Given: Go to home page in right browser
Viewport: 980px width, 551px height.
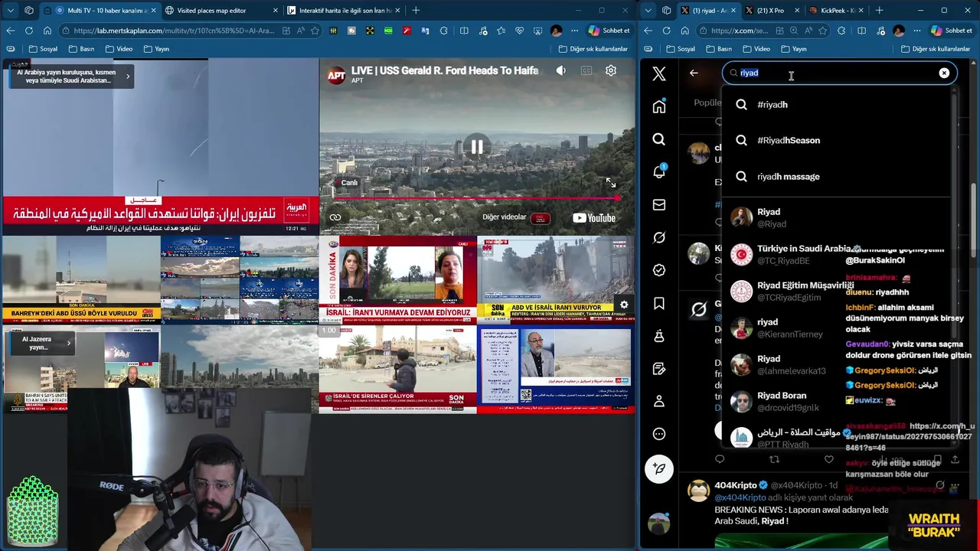Looking at the screenshot, I should (684, 31).
